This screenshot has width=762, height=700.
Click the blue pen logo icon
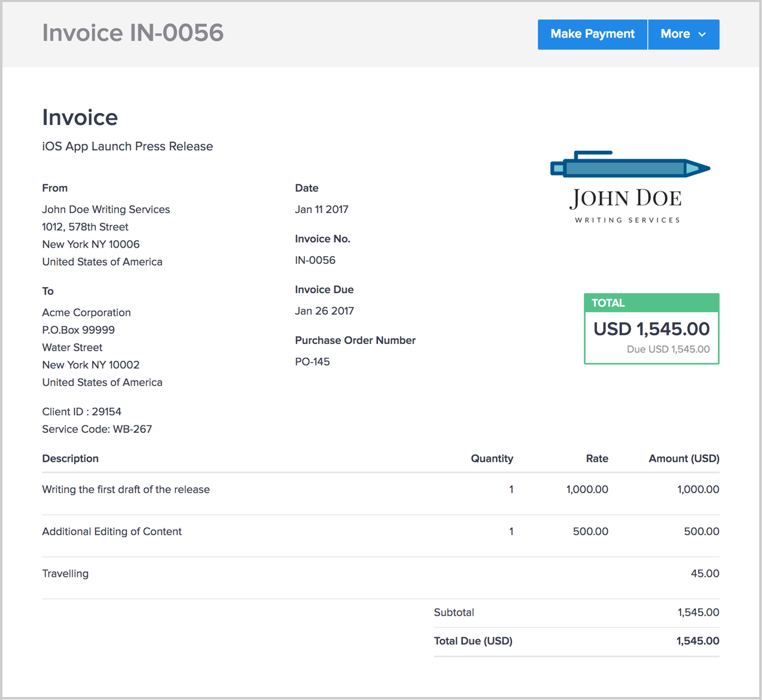[x=629, y=165]
